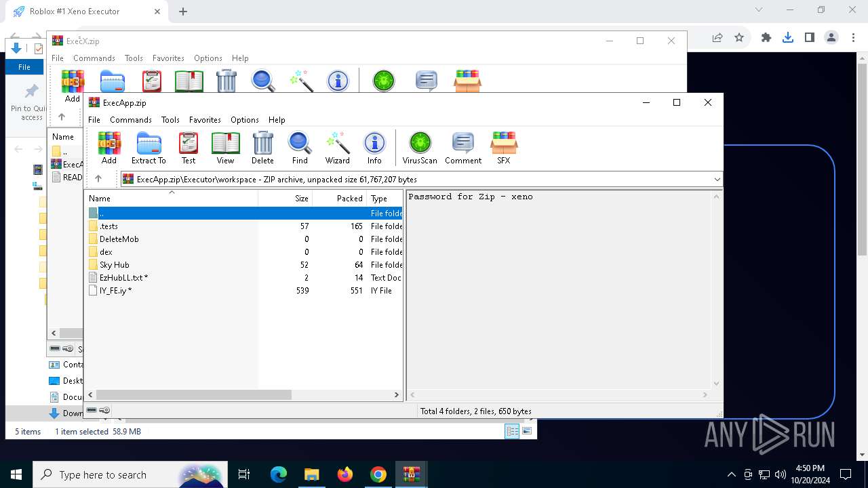868x488 pixels.
Task: Click the Delete trash icon in ExecApp.zip
Action: (262, 148)
